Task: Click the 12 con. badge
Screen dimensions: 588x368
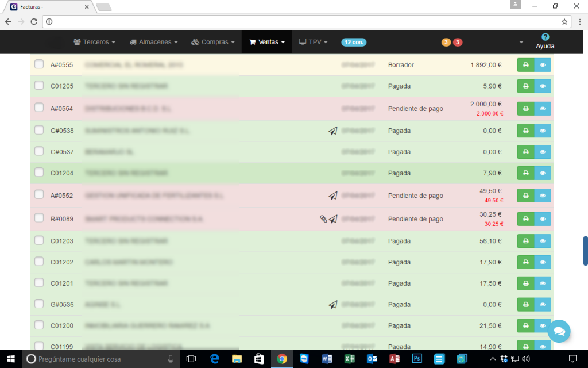Action: pos(354,42)
